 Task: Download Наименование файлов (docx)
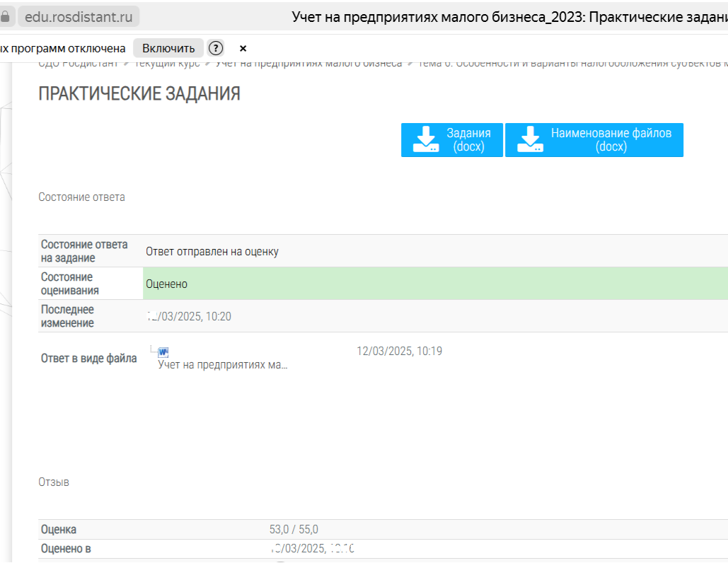(594, 140)
